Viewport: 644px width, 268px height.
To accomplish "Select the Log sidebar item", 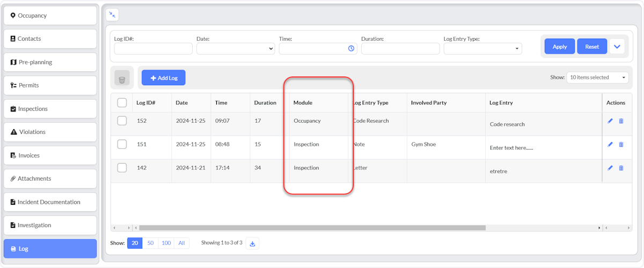I will coord(50,249).
